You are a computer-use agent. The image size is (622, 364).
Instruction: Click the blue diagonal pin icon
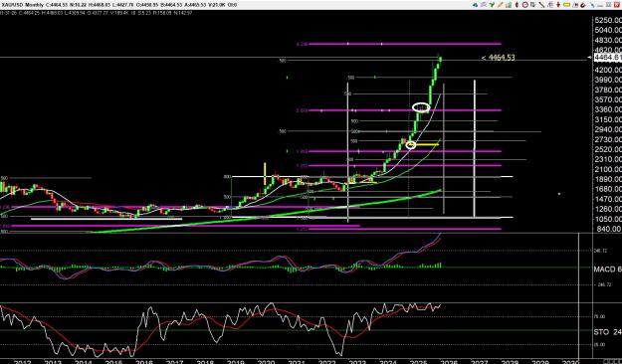pyautogui.click(x=592, y=5)
